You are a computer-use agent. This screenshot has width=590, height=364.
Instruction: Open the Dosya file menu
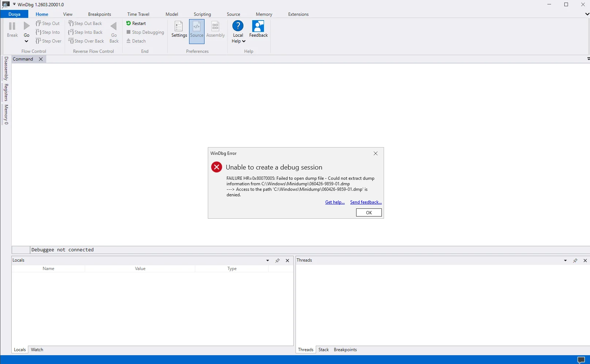(14, 14)
